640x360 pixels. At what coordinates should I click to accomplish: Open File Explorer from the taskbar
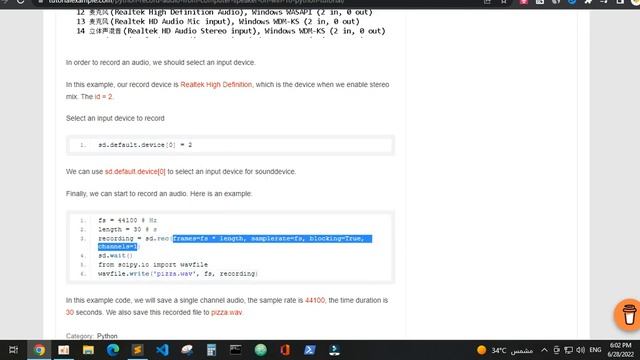tap(88, 350)
